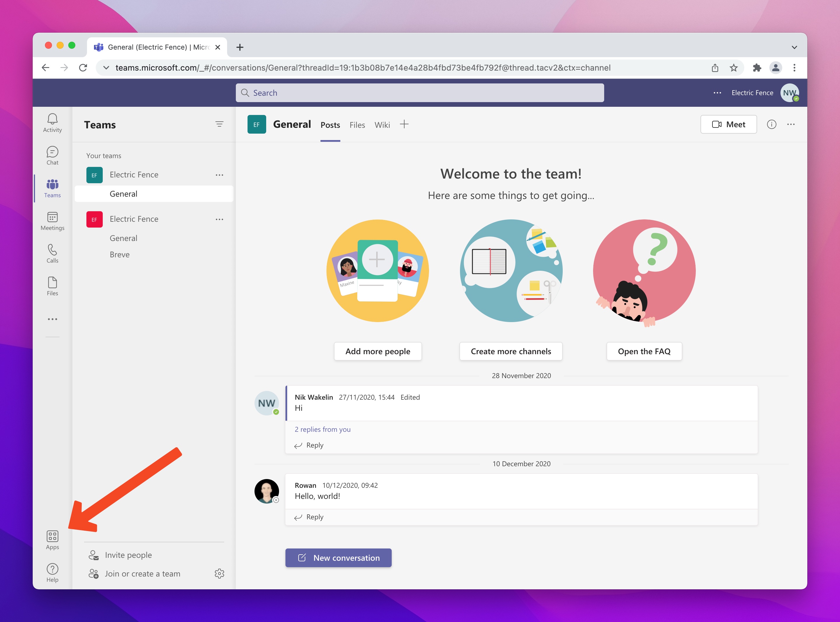This screenshot has width=840, height=622.
Task: Open Chrome three-dot menu
Action: (794, 68)
